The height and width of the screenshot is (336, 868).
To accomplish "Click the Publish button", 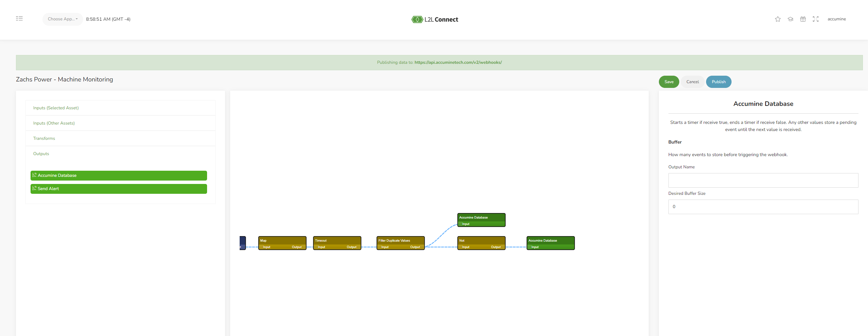I will point(719,82).
